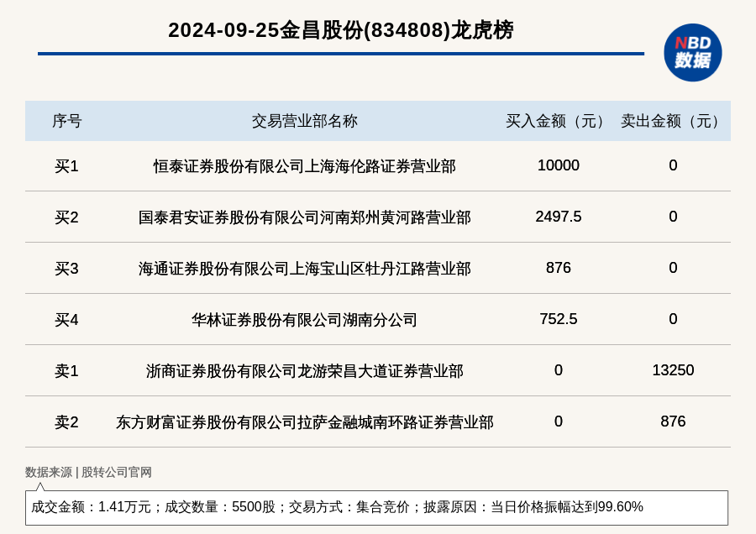Select the 买1 row label
This screenshot has width=756, height=534.
click(66, 166)
